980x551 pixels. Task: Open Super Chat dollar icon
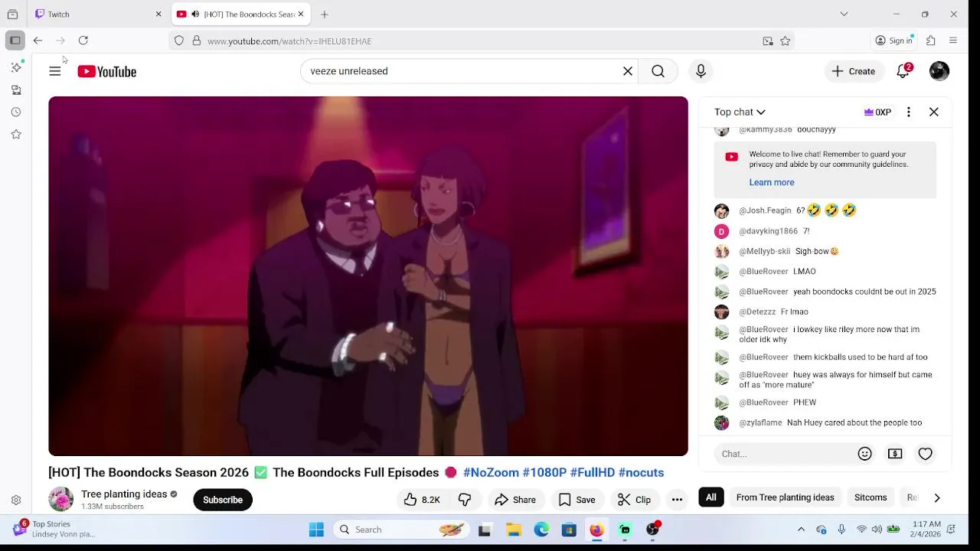895,454
